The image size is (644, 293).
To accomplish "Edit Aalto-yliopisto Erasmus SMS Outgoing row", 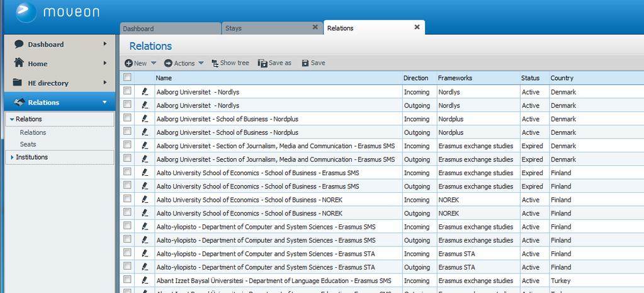I will point(145,240).
